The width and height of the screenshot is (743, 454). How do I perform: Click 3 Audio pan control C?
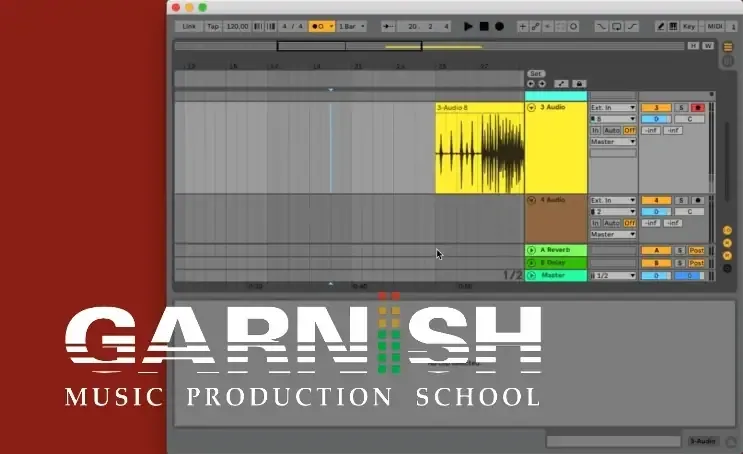(x=689, y=119)
